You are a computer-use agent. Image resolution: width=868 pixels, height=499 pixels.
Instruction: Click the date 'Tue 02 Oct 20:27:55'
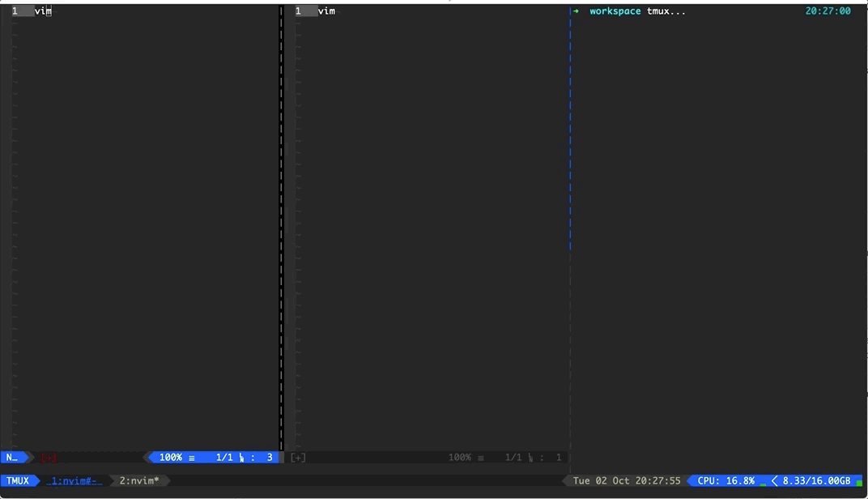point(627,480)
